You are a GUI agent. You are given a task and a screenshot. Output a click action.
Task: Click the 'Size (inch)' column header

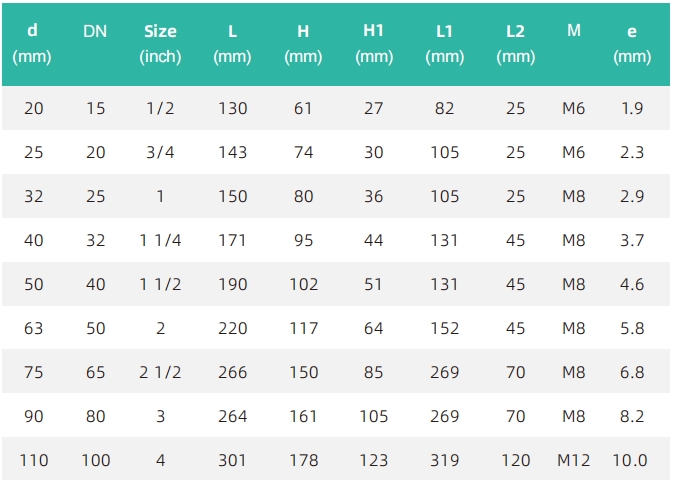pyautogui.click(x=160, y=44)
